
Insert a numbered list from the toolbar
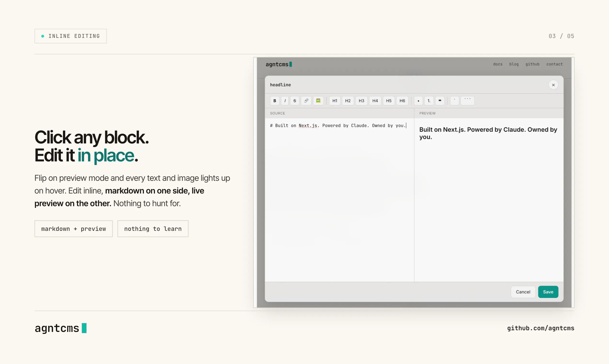(429, 101)
